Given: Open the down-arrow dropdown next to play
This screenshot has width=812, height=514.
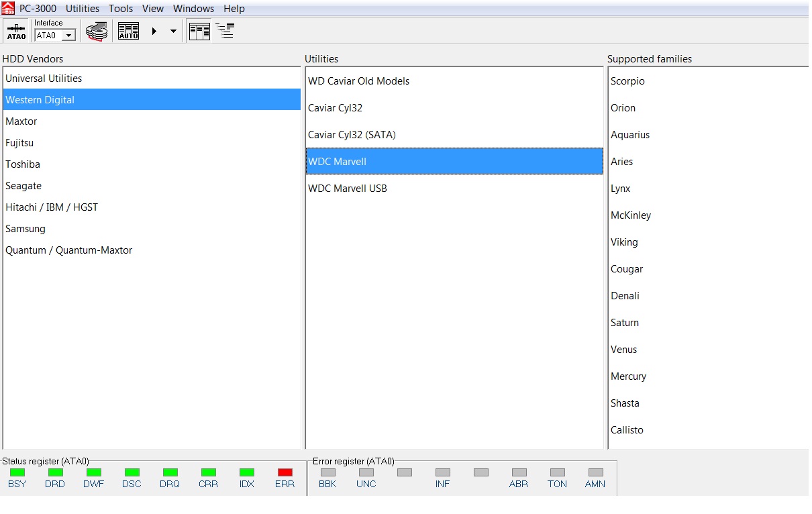Looking at the screenshot, I should (173, 31).
